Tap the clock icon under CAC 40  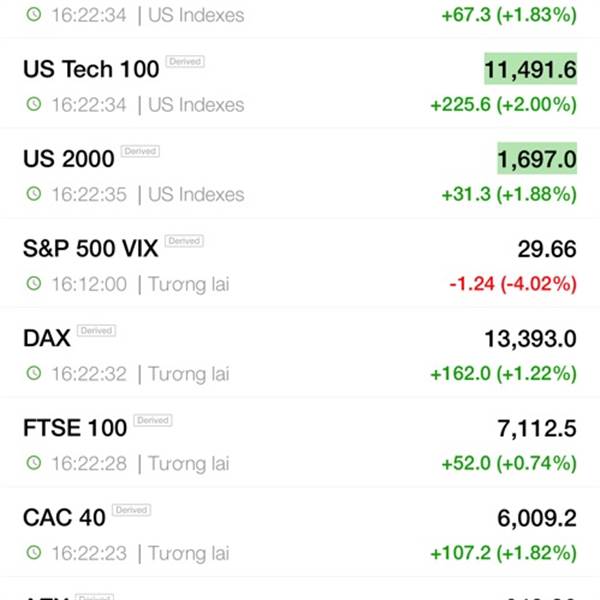34,553
